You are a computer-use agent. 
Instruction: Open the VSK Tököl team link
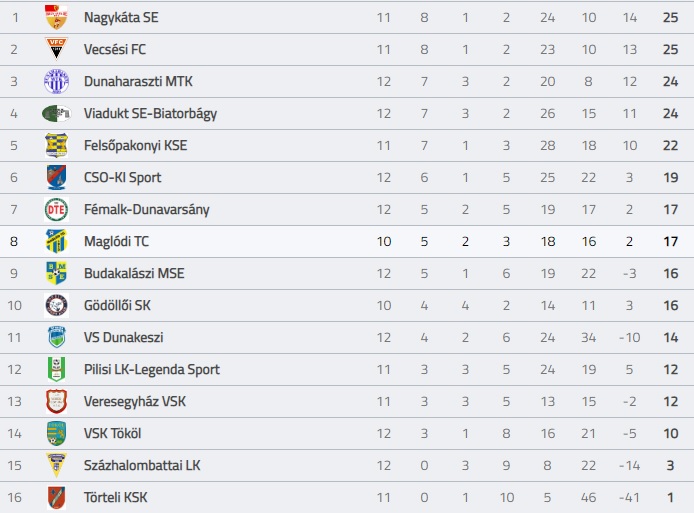112,433
